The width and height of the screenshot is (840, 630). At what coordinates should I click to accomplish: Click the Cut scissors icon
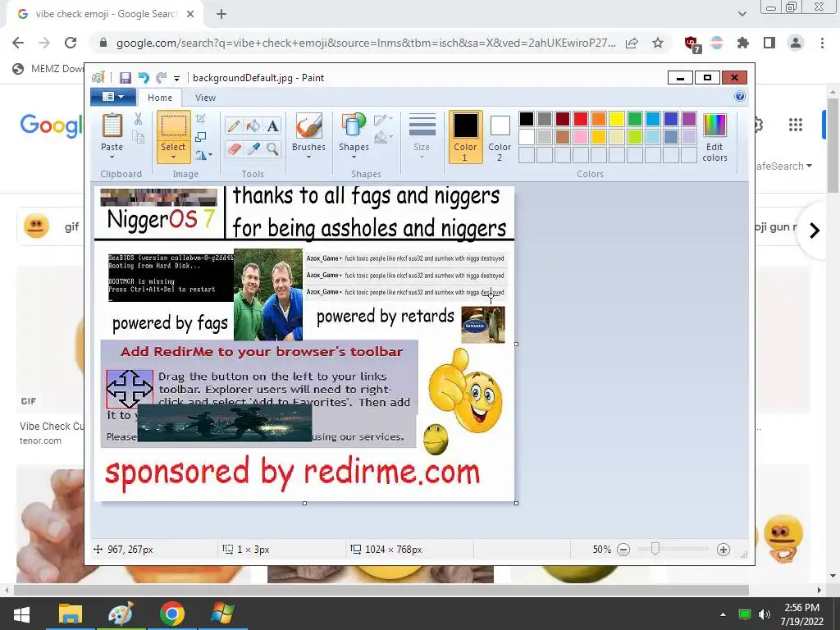click(x=138, y=119)
